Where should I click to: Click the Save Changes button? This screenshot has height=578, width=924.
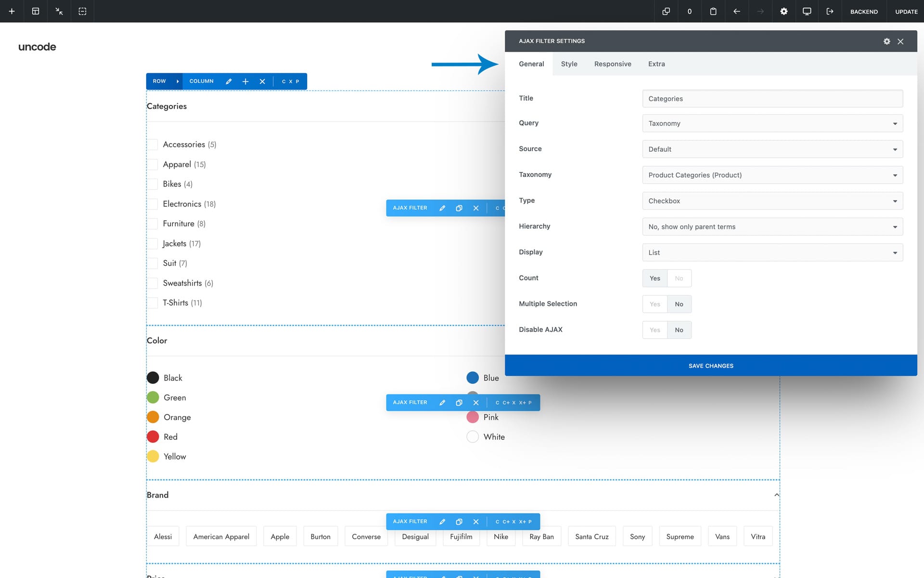click(710, 366)
